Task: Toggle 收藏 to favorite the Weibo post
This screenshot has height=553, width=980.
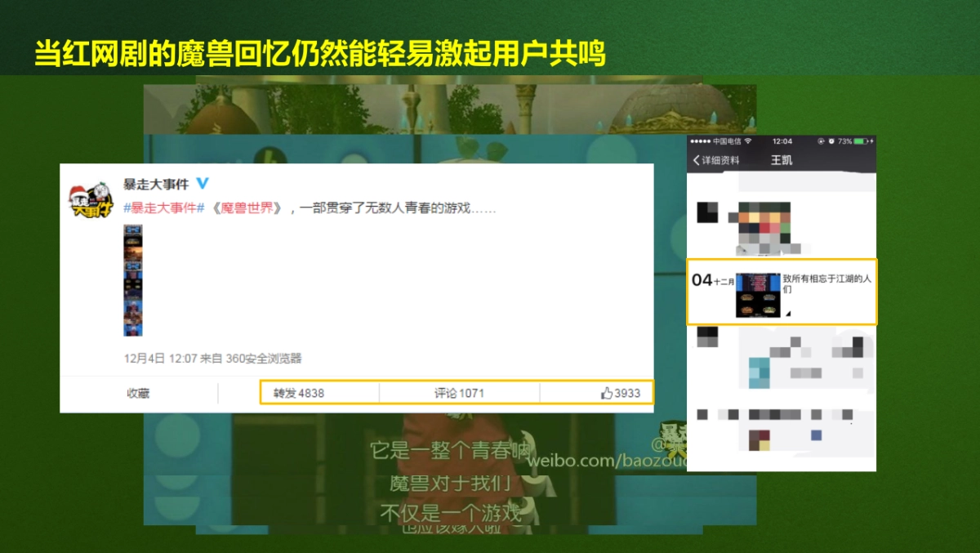Action: [138, 393]
